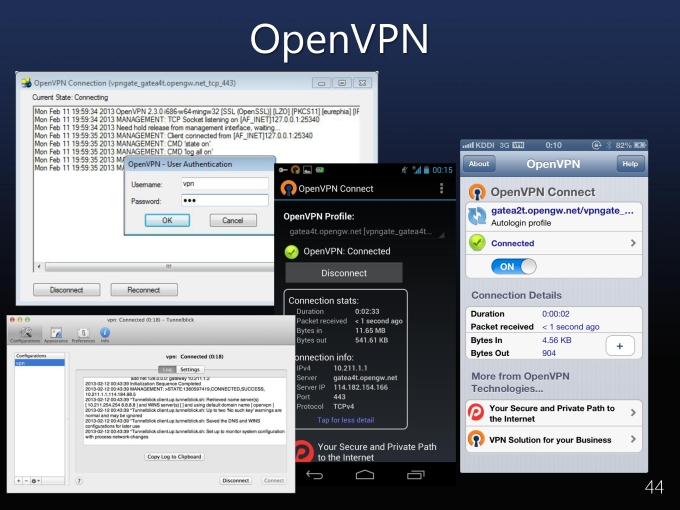This screenshot has height=510, width=680.
Task: Tap the Android Recent Apps button
Action: (x=415, y=475)
